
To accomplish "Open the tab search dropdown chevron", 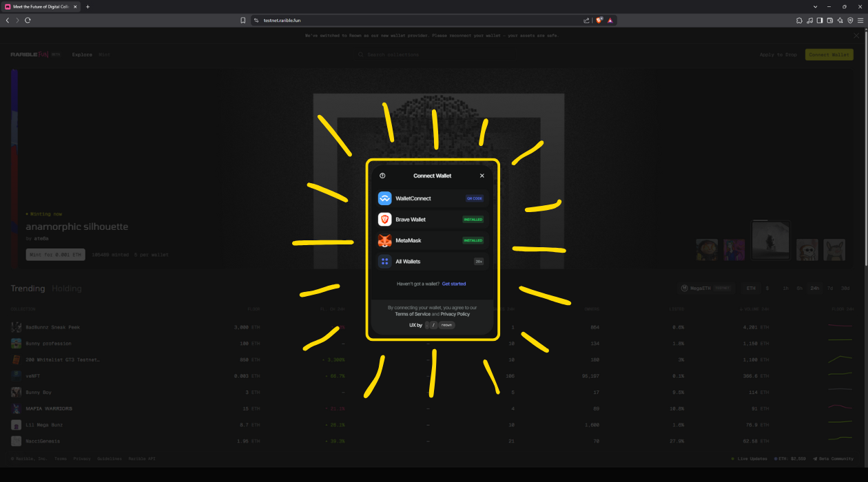I will [x=816, y=6].
